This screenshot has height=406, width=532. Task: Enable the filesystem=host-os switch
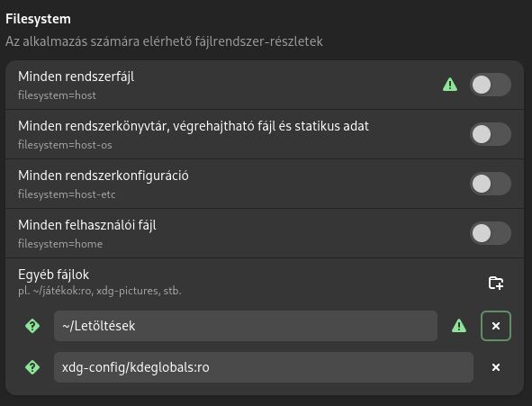point(491,134)
